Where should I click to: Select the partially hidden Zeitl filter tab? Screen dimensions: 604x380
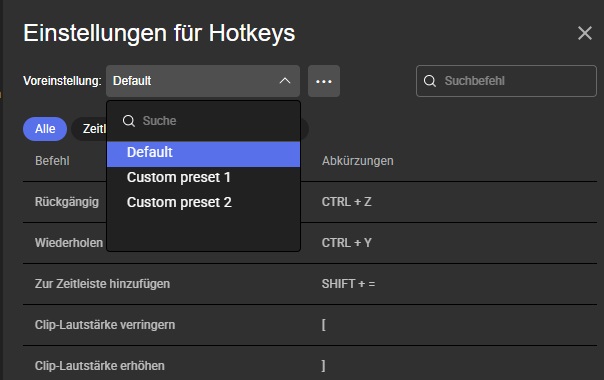(89, 129)
